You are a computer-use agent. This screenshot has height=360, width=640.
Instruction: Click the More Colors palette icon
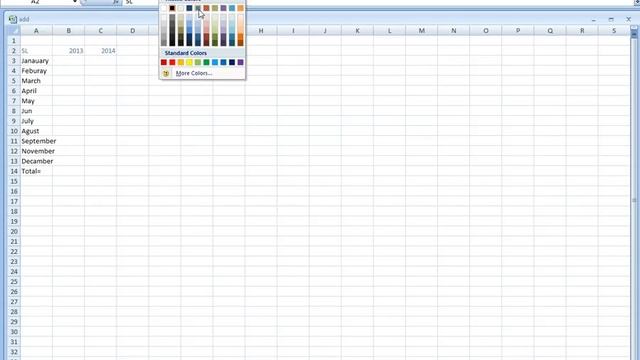[x=166, y=73]
